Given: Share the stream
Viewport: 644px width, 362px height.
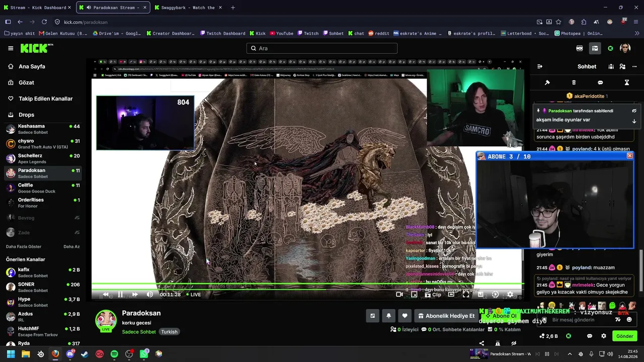Looking at the screenshot, I should pos(481,343).
